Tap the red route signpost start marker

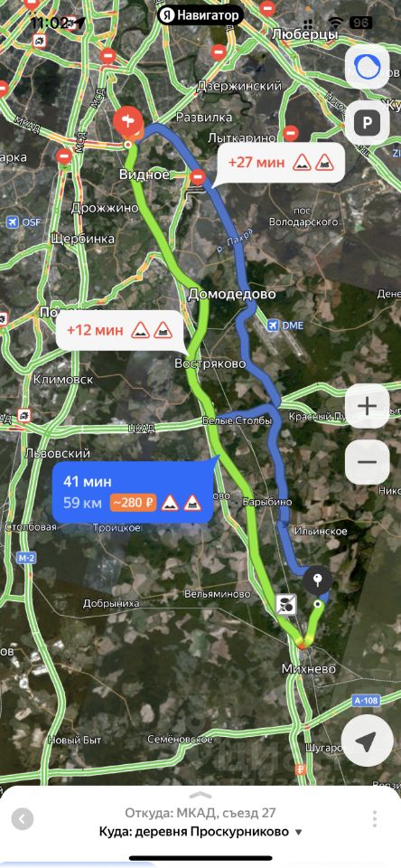click(x=127, y=122)
